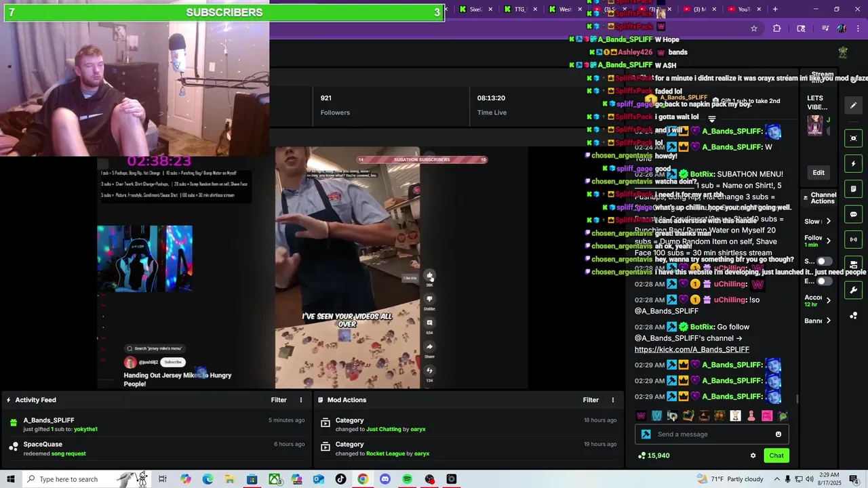Image resolution: width=868 pixels, height=488 pixels.
Task: Open new browser tab with plus
Action: [x=775, y=9]
